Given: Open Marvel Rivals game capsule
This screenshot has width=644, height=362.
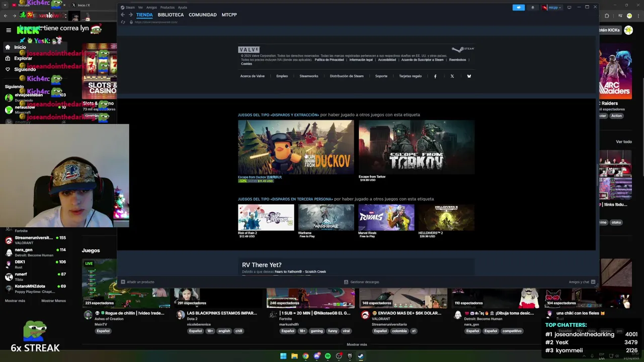Looking at the screenshot, I should [386, 217].
